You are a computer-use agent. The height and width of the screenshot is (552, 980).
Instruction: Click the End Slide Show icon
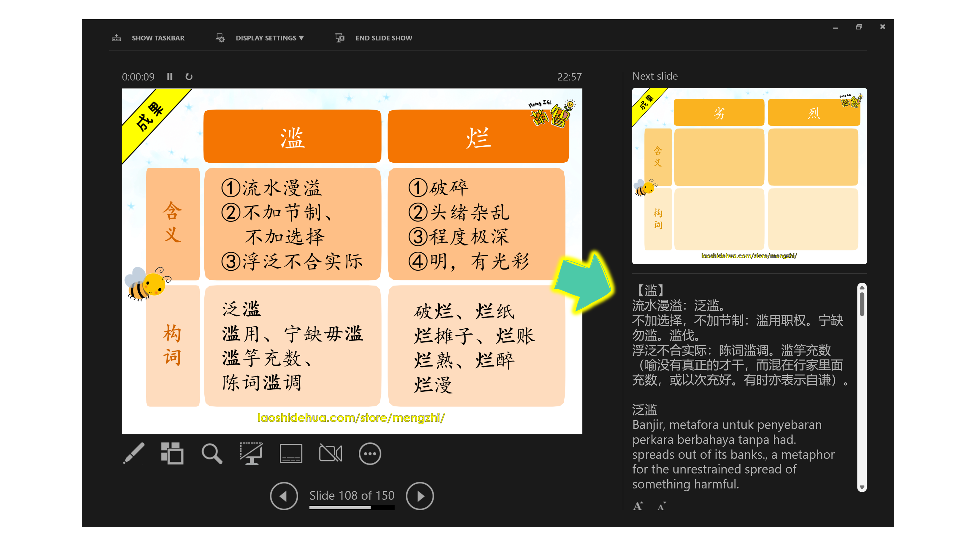click(x=340, y=38)
